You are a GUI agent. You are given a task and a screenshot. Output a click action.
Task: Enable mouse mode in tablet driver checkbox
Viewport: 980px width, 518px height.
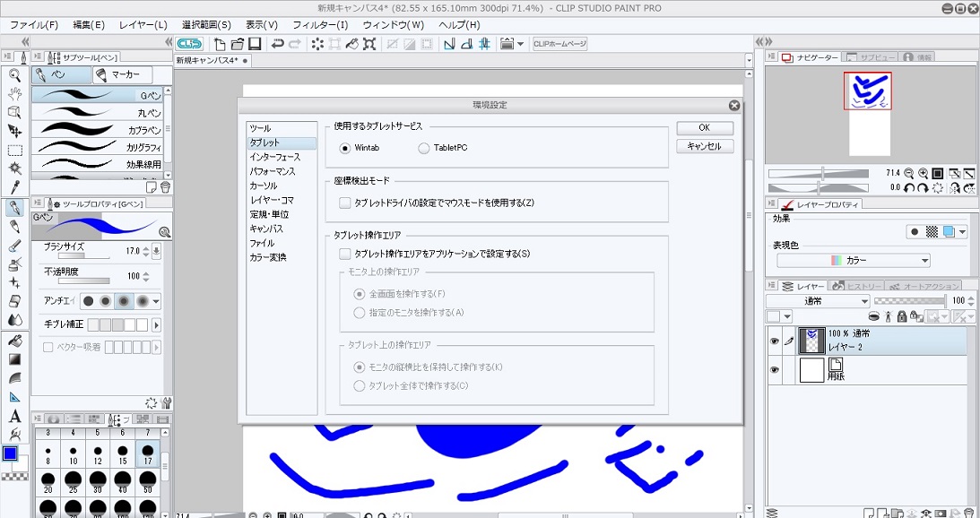[x=344, y=203]
